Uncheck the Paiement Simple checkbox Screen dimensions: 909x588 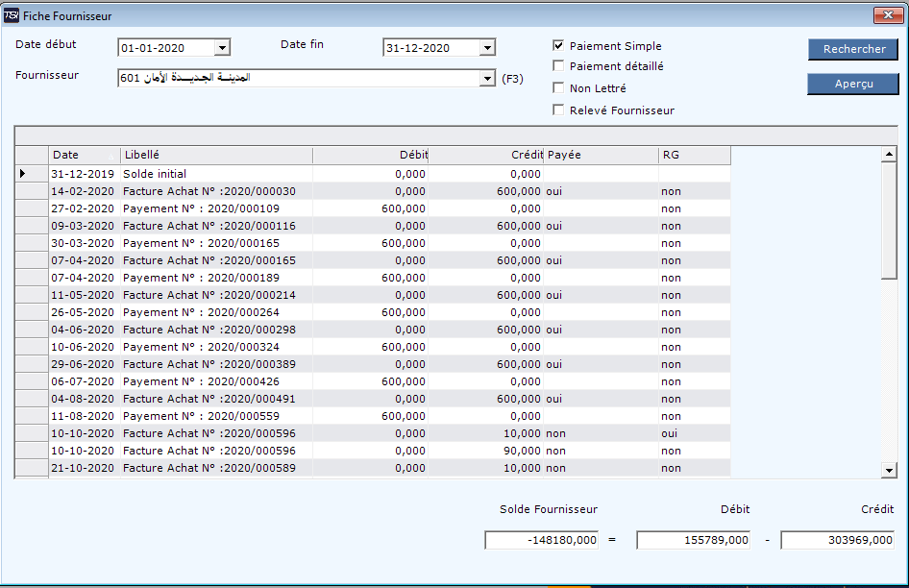click(558, 46)
